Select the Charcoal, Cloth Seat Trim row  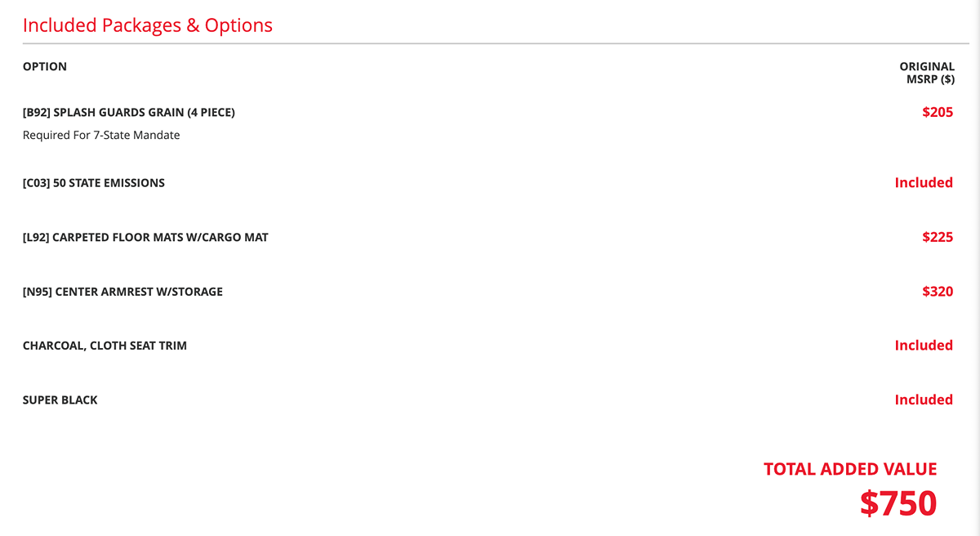pyautogui.click(x=105, y=346)
